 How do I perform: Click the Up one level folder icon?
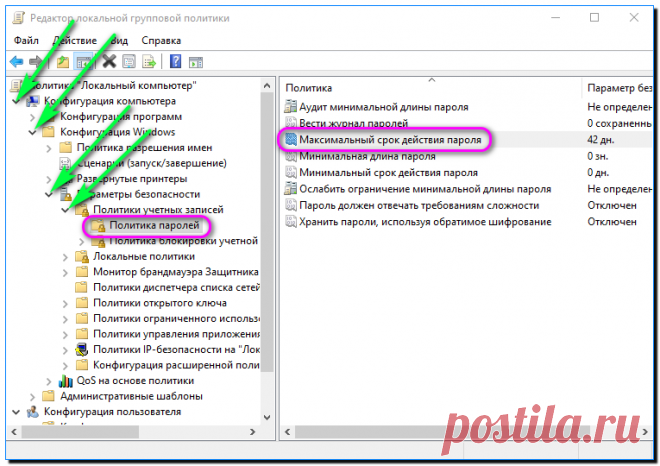63,62
